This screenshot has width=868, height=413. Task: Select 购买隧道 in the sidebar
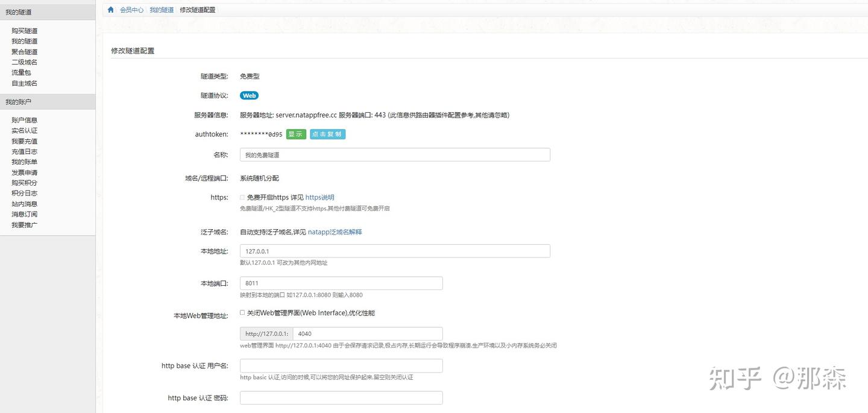click(25, 30)
